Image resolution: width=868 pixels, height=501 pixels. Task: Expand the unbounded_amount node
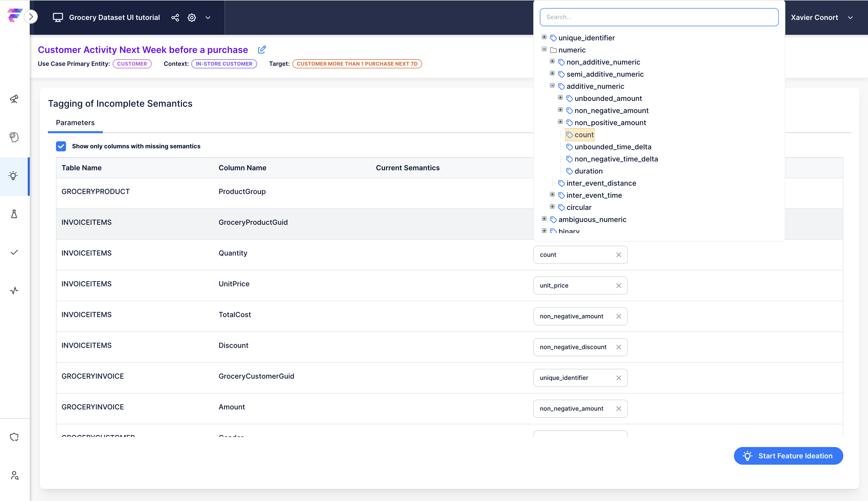(x=560, y=97)
